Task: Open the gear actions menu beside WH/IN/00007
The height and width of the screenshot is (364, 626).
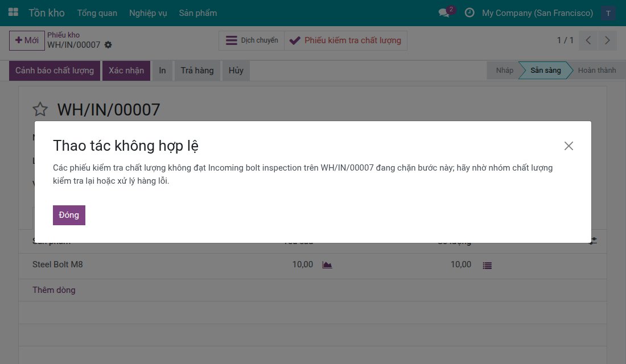Action: [108, 45]
